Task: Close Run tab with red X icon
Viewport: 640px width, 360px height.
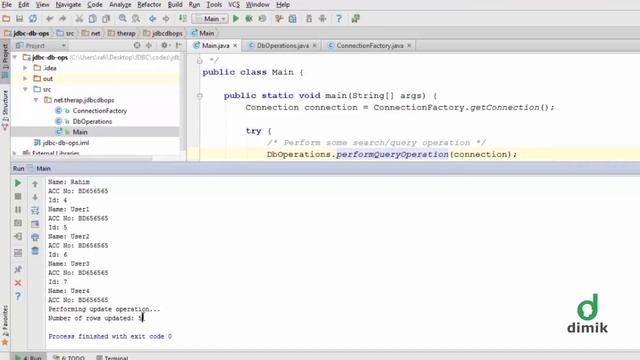Action: click(x=18, y=283)
